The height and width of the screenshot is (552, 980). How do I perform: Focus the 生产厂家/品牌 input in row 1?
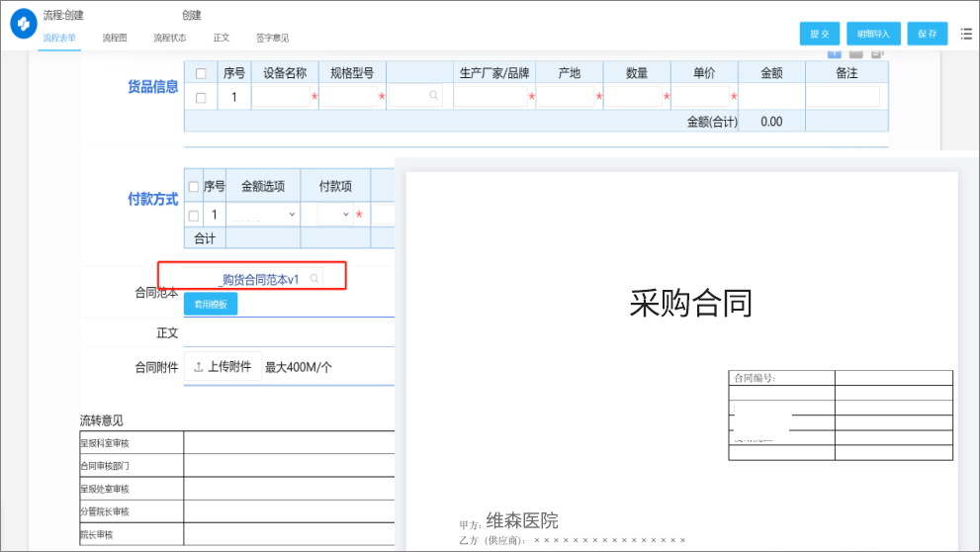click(490, 96)
